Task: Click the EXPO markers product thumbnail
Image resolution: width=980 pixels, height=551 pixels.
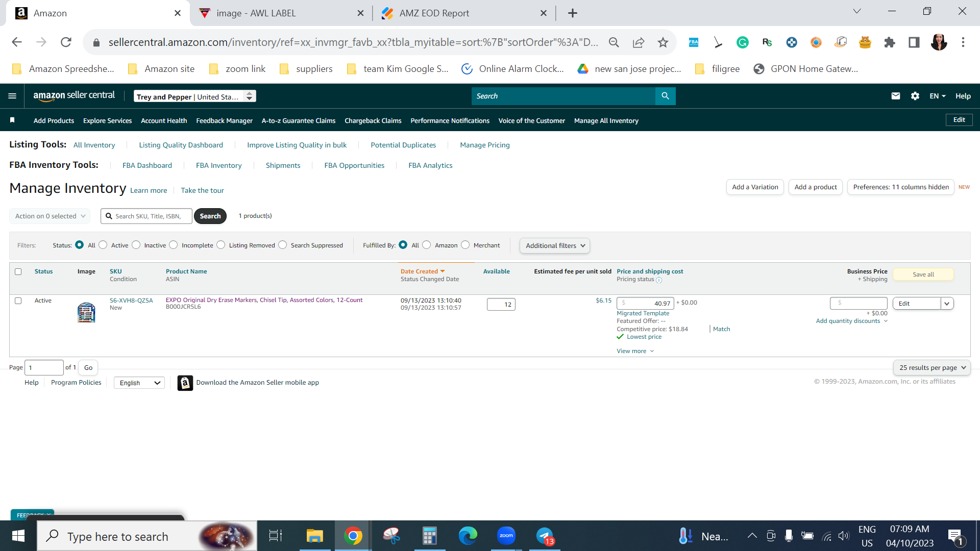Action: (86, 312)
